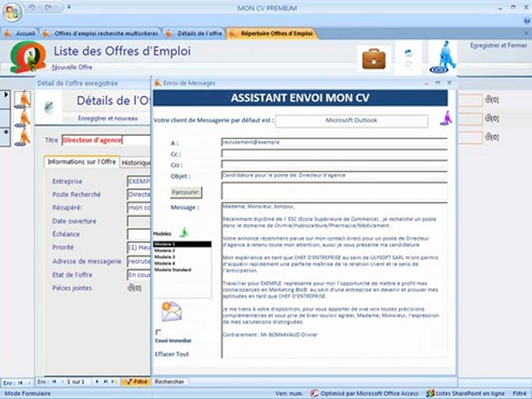Open Informations sur l'Offre tab
Image resolution: width=532 pixels, height=399 pixels.
tap(82, 162)
